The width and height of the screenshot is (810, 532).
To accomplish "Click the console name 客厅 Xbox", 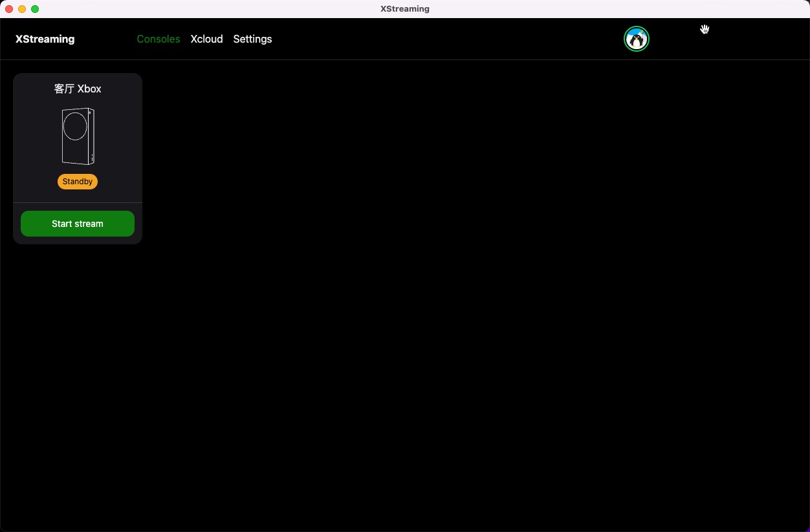I will pos(78,89).
